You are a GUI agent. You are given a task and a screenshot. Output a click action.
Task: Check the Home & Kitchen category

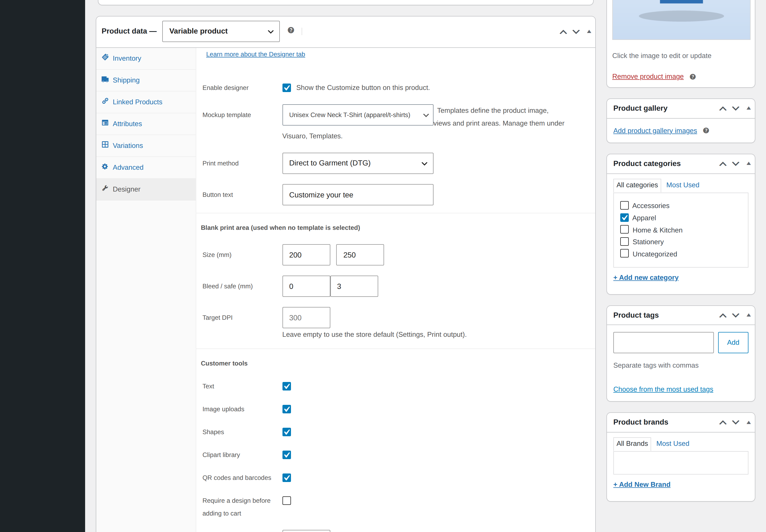click(624, 230)
